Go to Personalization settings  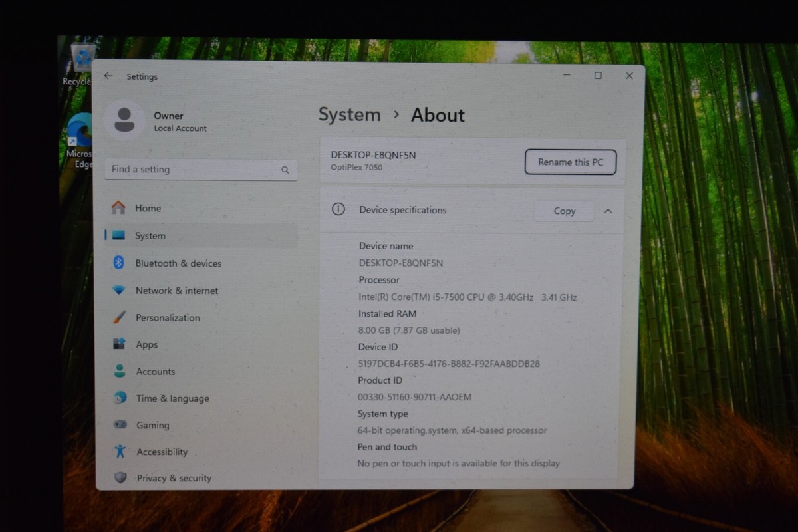tap(201, 317)
